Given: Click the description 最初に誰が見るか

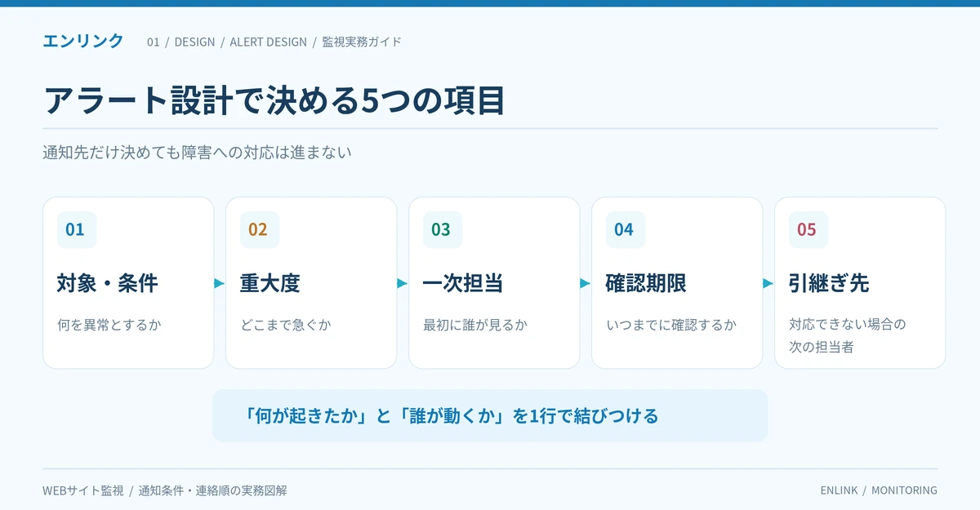Looking at the screenshot, I should point(475,325).
